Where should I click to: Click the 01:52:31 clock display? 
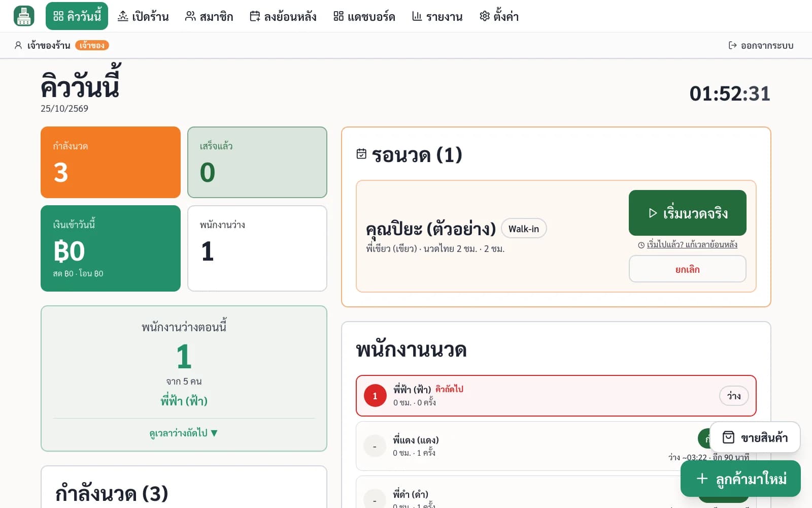(730, 93)
